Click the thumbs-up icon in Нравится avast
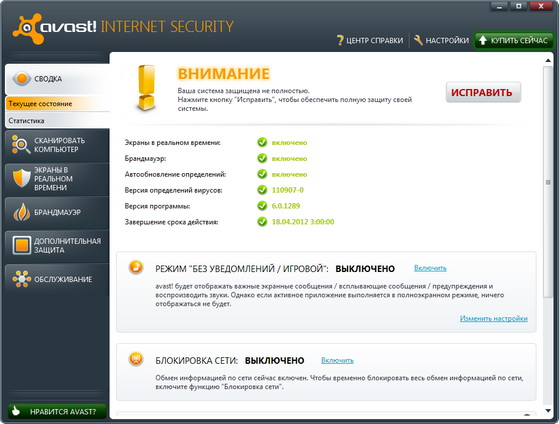 click(16, 411)
